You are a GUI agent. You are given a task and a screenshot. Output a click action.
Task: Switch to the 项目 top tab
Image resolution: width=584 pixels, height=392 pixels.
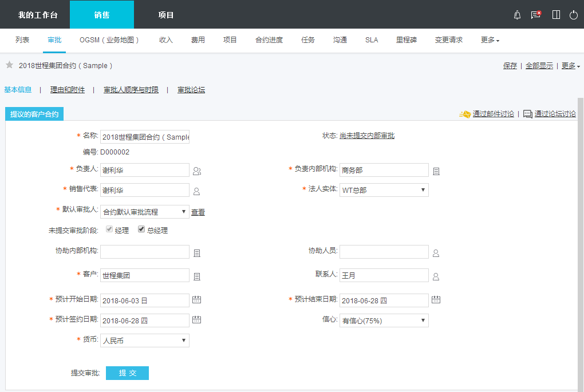166,15
